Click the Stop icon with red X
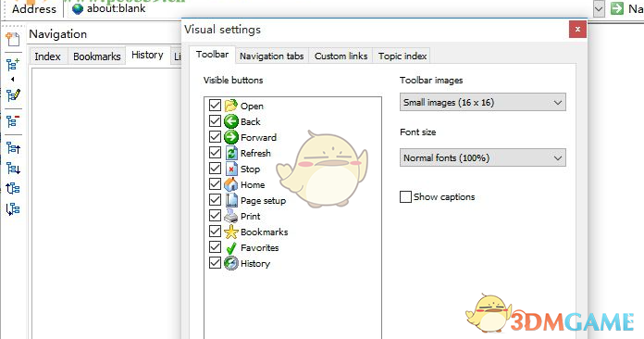This screenshot has height=339, width=644. [230, 169]
